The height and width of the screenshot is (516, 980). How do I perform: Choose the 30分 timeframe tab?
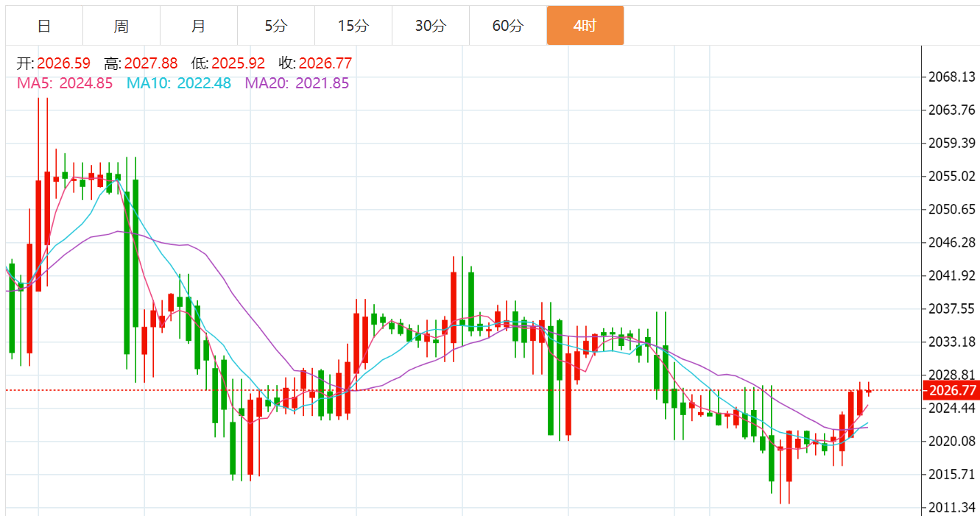[x=431, y=26]
